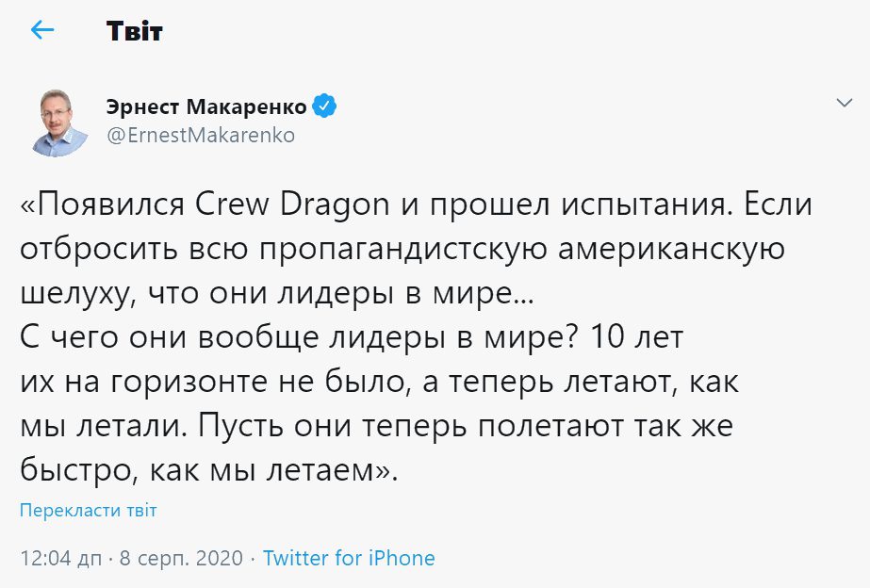
Task: Expand the tweet options chevron
Action: 844,102
